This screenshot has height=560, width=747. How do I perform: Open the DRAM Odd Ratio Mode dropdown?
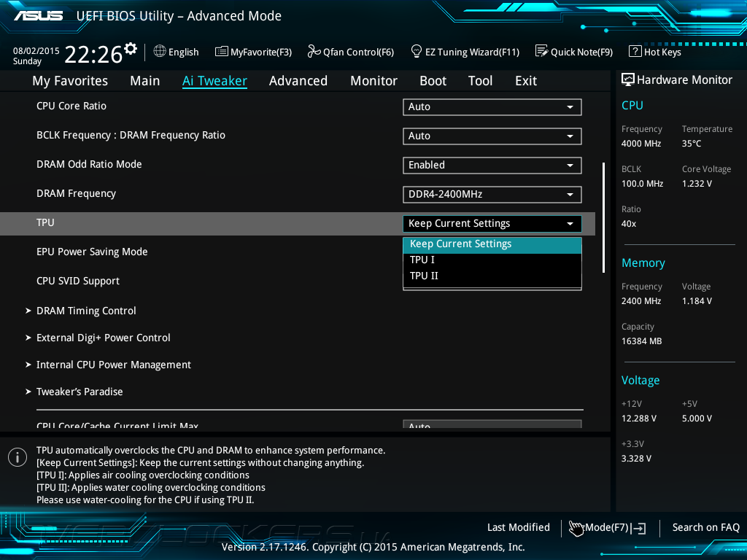tap(492, 166)
